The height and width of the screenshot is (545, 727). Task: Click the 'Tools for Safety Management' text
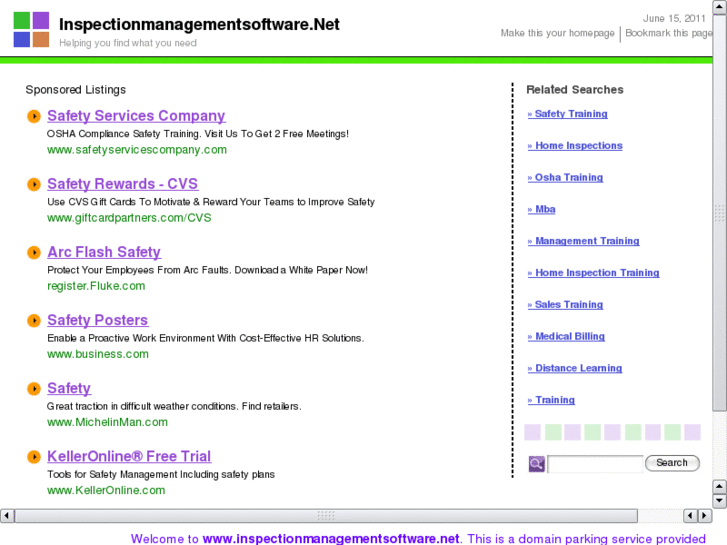[161, 475]
